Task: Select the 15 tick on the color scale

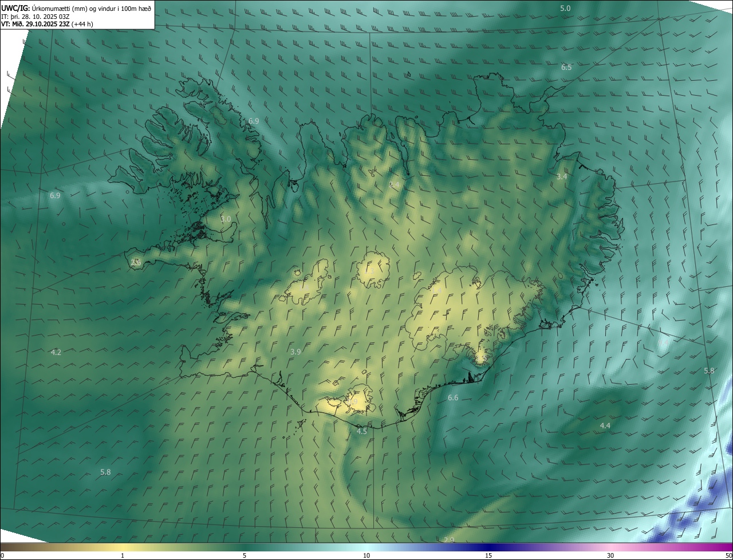Action: click(488, 555)
